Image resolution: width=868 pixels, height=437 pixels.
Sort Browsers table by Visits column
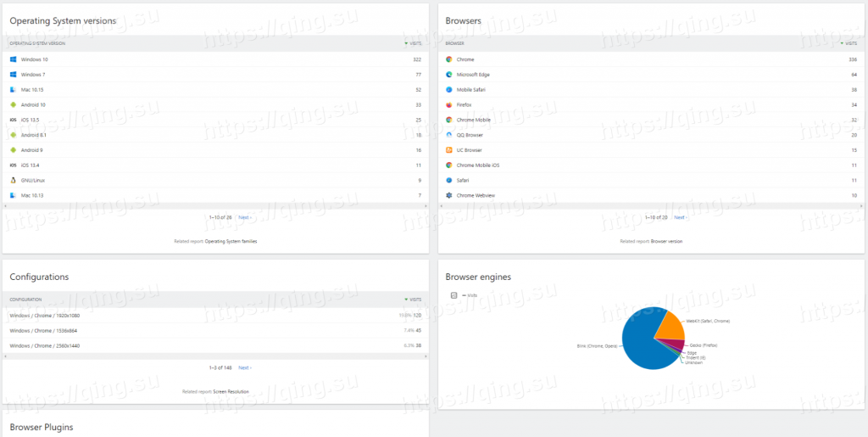pos(849,42)
